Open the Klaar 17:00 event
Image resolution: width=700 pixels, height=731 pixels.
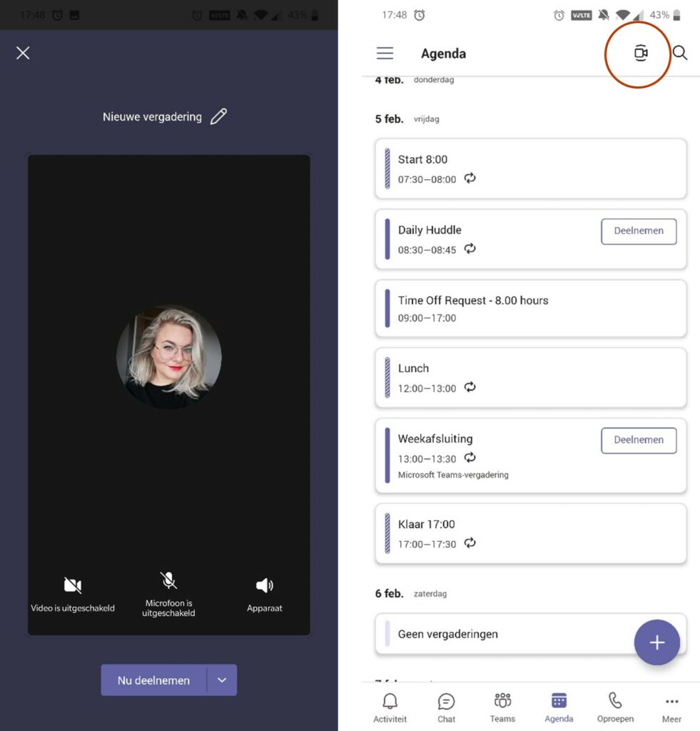pos(531,534)
